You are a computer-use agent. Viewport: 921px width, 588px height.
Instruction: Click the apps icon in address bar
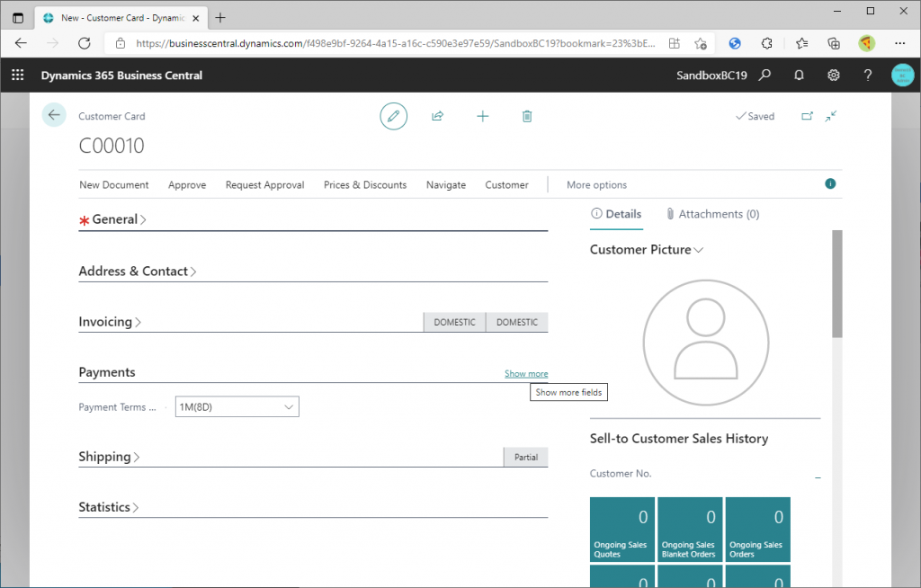(675, 43)
